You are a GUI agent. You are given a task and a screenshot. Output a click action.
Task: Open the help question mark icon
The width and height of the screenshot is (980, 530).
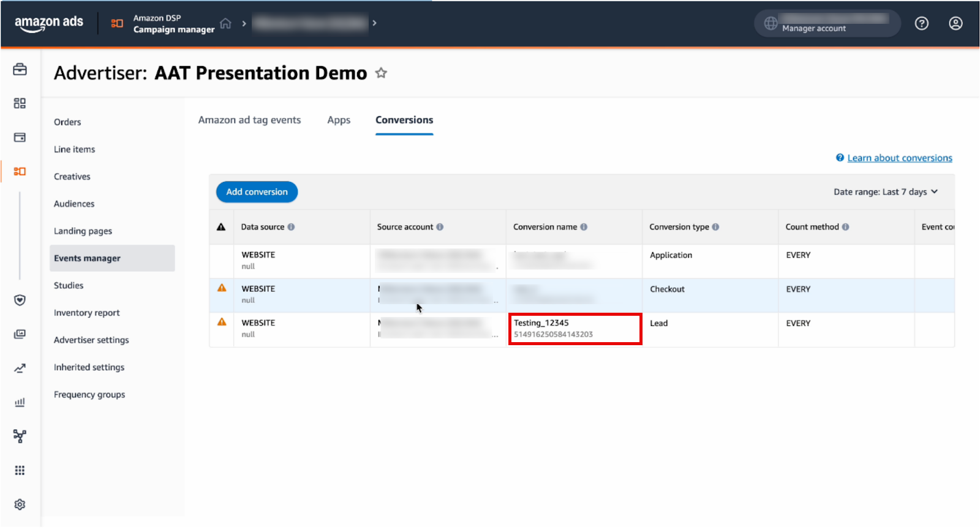921,23
